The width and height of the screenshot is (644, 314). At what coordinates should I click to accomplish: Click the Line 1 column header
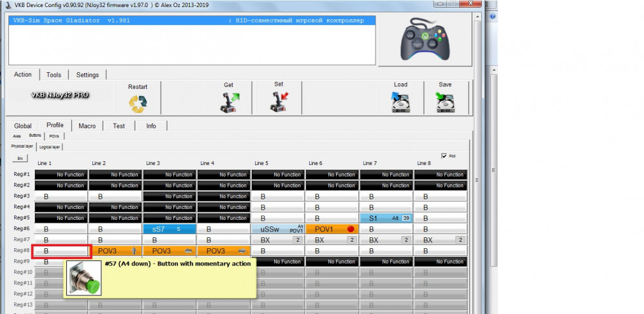pyautogui.click(x=44, y=163)
